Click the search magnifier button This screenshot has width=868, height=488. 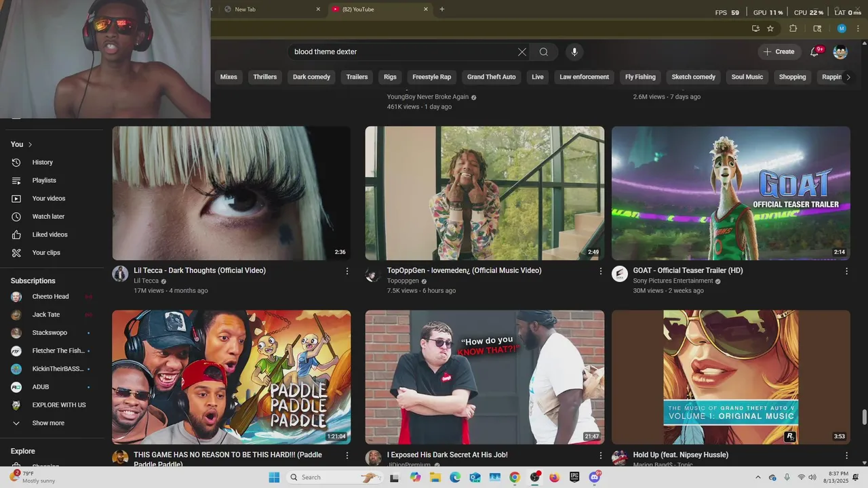tap(544, 52)
